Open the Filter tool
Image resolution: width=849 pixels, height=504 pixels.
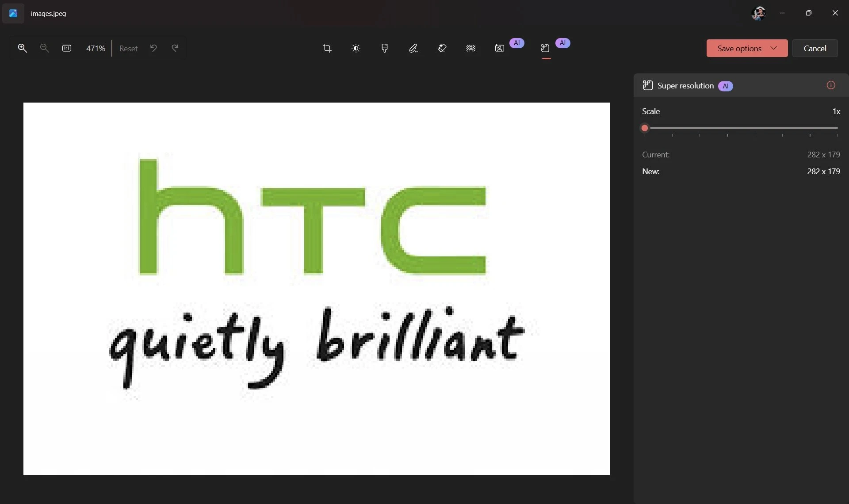click(385, 48)
